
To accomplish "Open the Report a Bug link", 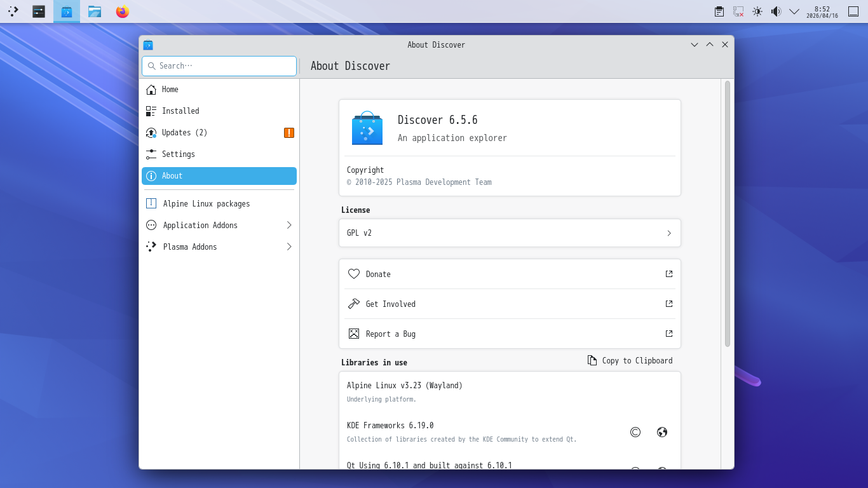I will tap(510, 334).
